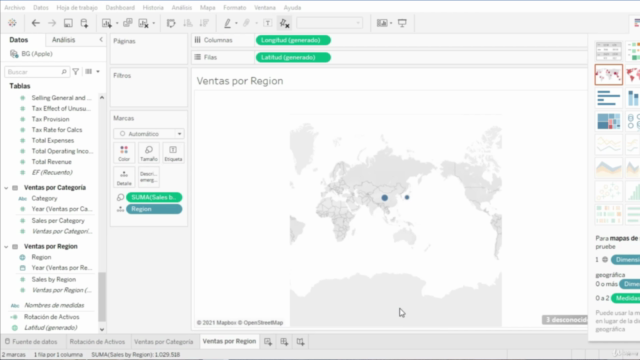
Task: Click the Region pill in Marcas
Action: coord(154,209)
